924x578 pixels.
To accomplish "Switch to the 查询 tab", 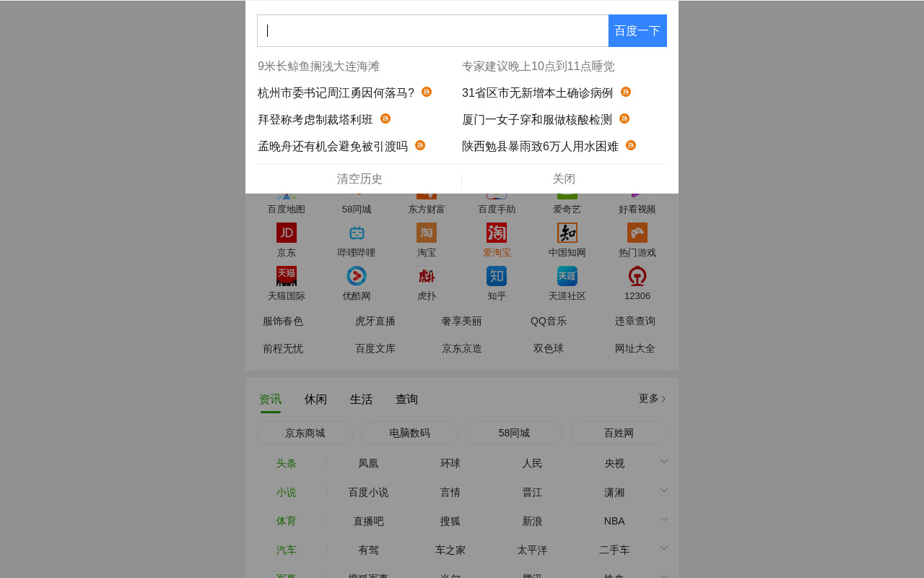I will tap(407, 400).
